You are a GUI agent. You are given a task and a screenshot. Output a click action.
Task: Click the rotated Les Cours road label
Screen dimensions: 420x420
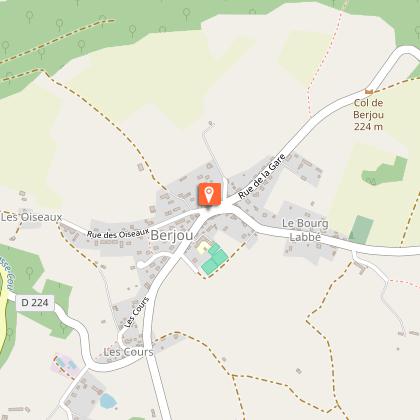137,312
